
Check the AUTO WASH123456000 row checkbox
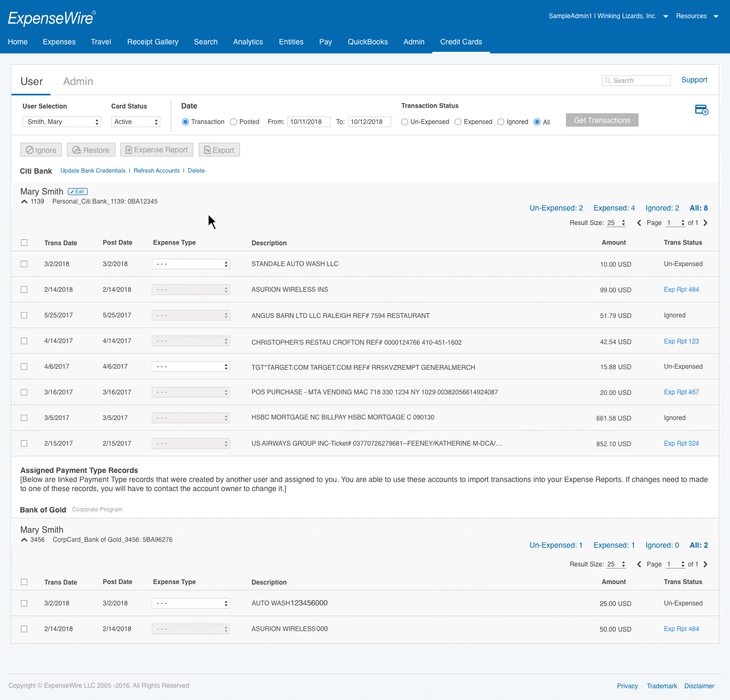click(x=24, y=603)
